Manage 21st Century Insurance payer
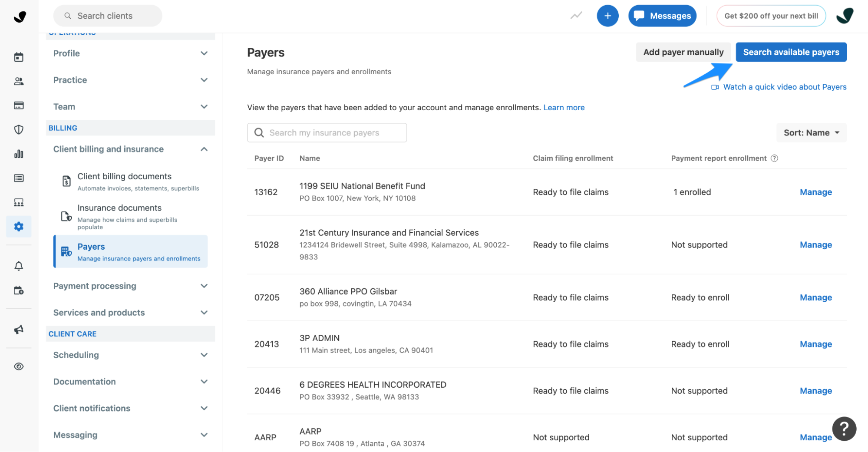This screenshot has width=868, height=452. click(815, 245)
